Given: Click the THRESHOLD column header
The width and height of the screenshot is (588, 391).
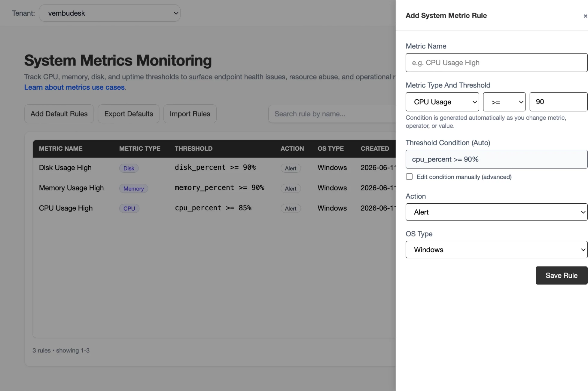Looking at the screenshot, I should (x=193, y=149).
